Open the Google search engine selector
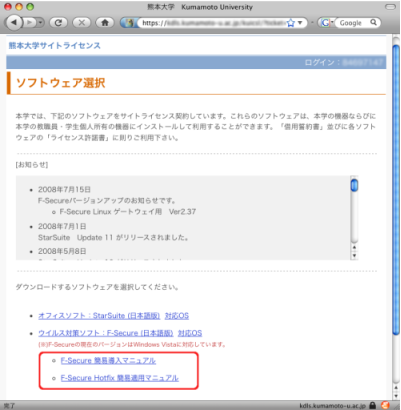This screenshot has width=401, height=410. (x=327, y=23)
